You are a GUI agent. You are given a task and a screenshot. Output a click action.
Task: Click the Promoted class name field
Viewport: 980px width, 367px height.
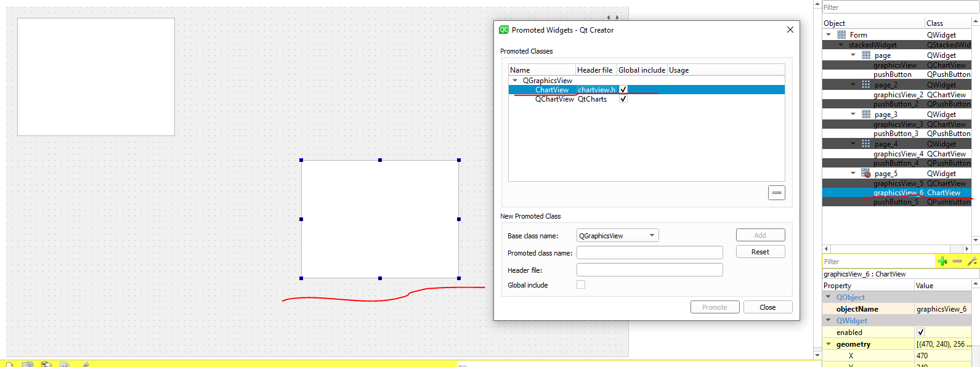(x=649, y=252)
